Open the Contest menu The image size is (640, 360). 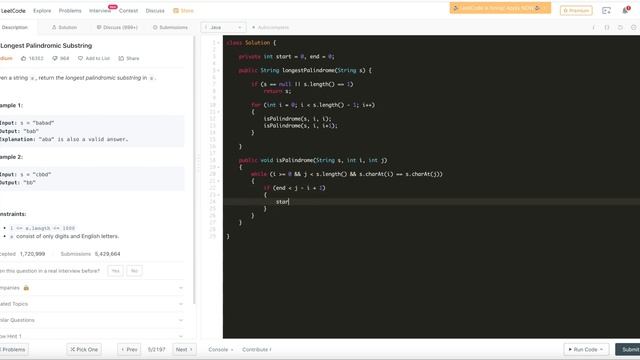tap(128, 11)
